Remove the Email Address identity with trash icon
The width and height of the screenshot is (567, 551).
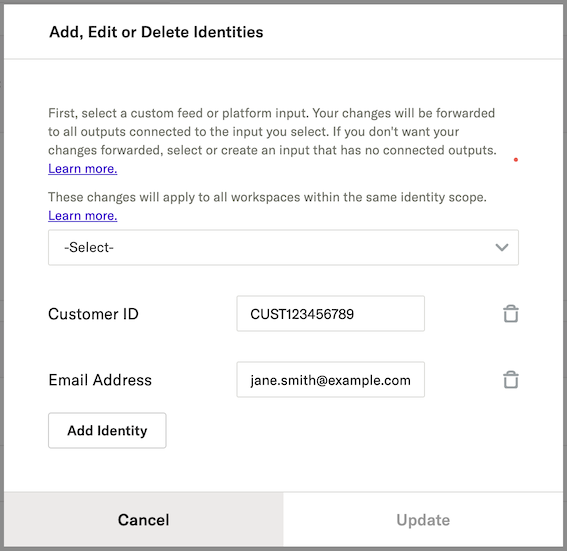point(511,380)
